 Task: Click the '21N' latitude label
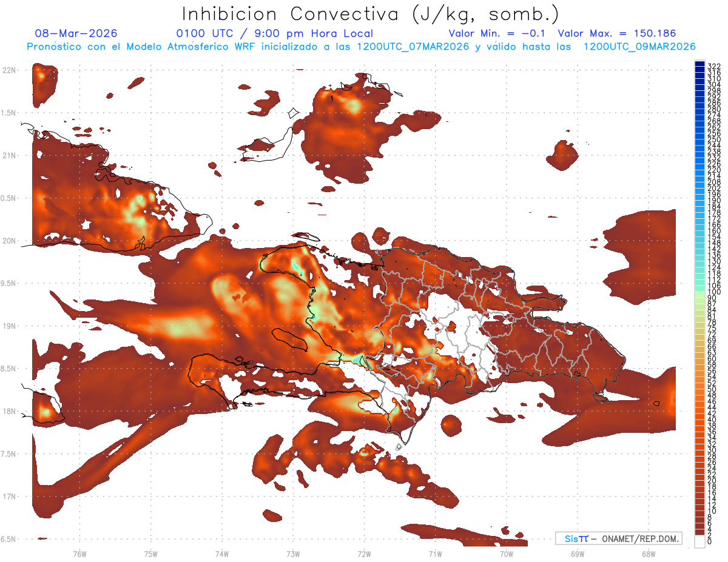click(x=8, y=155)
